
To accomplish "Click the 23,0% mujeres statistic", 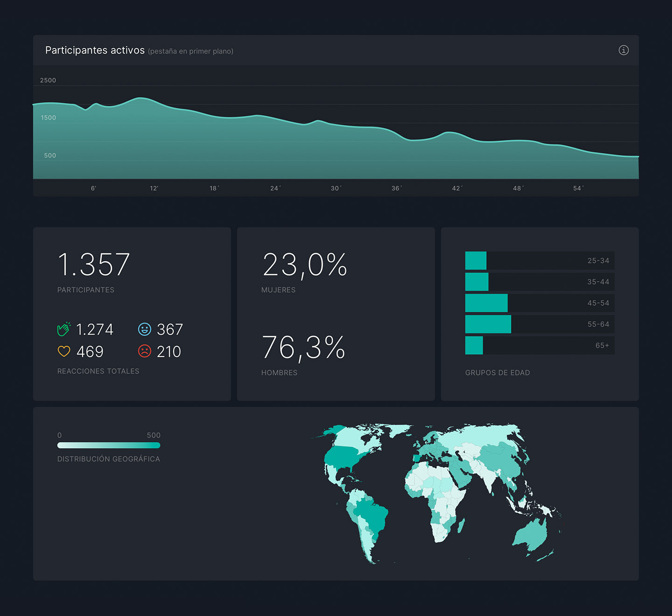I will point(305,265).
